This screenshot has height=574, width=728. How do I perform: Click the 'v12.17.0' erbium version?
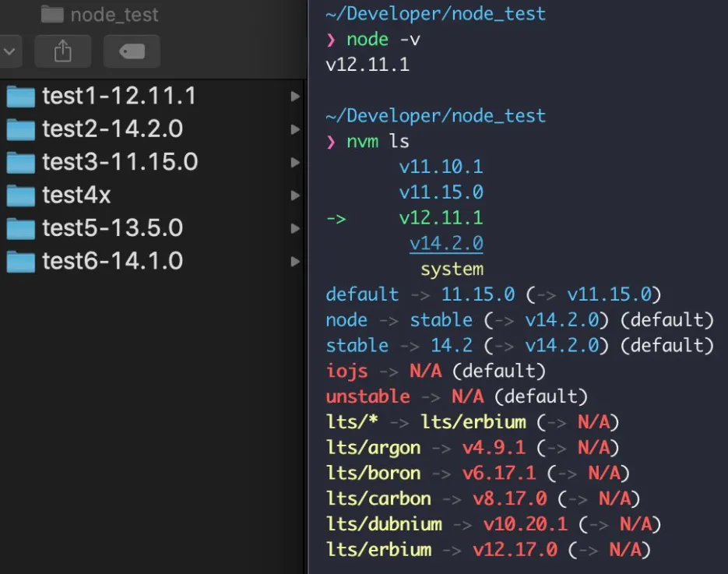coord(515,550)
